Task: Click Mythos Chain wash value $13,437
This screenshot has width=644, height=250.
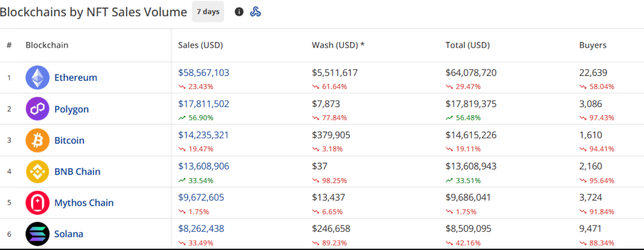Action: tap(328, 197)
